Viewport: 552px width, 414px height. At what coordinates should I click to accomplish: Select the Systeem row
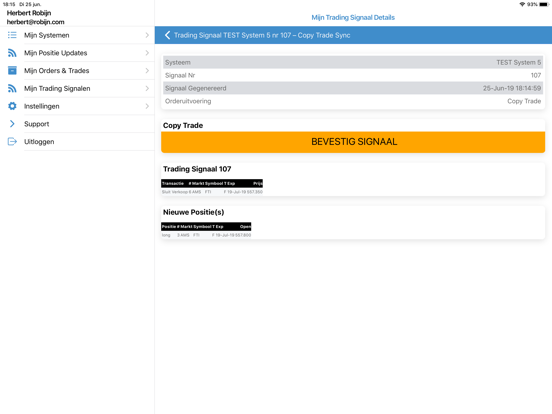353,62
